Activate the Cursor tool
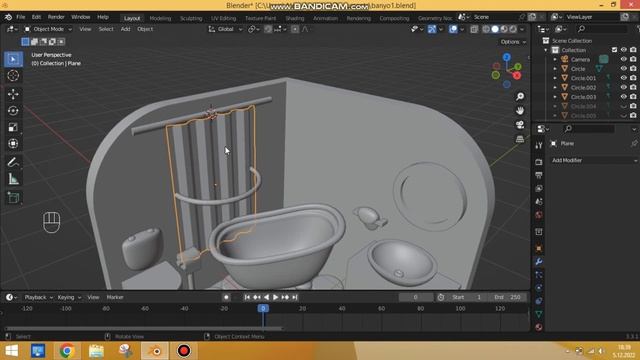Screen dimensions: 640x360 click(x=13, y=76)
